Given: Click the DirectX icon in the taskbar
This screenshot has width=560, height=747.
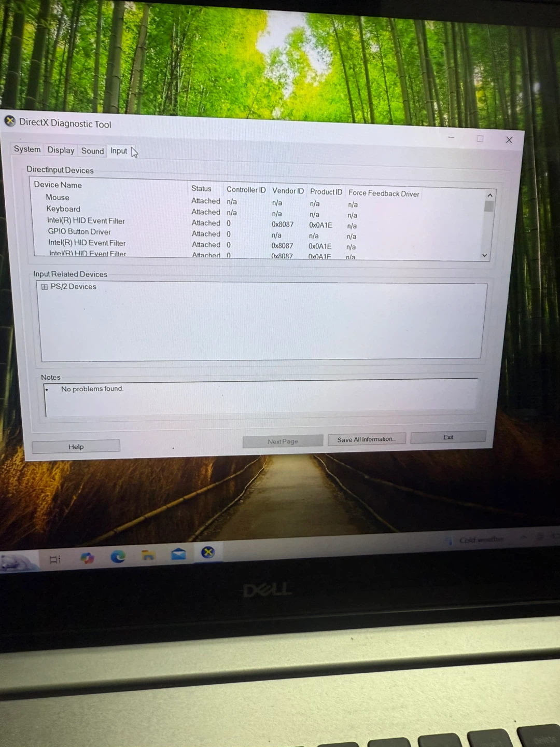Looking at the screenshot, I should click(208, 552).
